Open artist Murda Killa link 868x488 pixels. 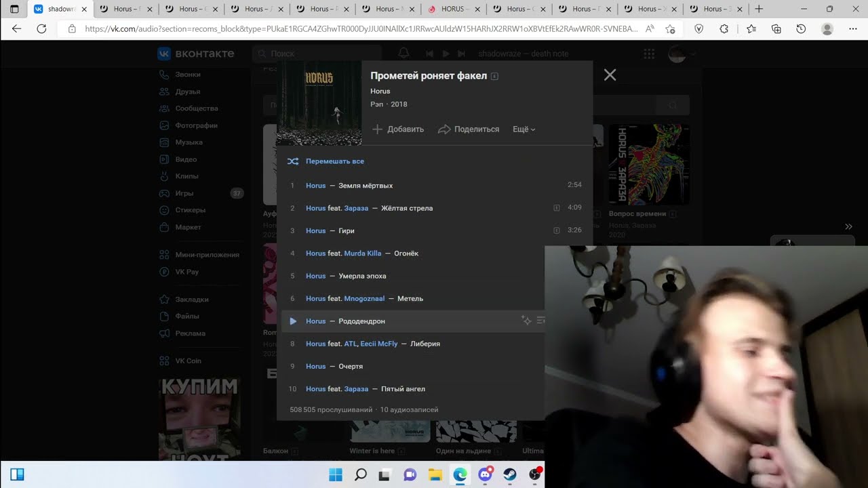point(363,253)
